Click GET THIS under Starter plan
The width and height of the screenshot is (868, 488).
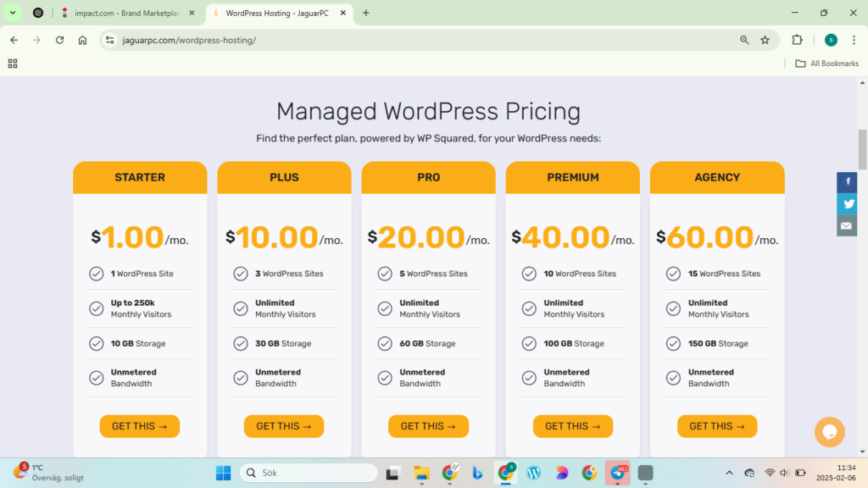[x=140, y=426]
